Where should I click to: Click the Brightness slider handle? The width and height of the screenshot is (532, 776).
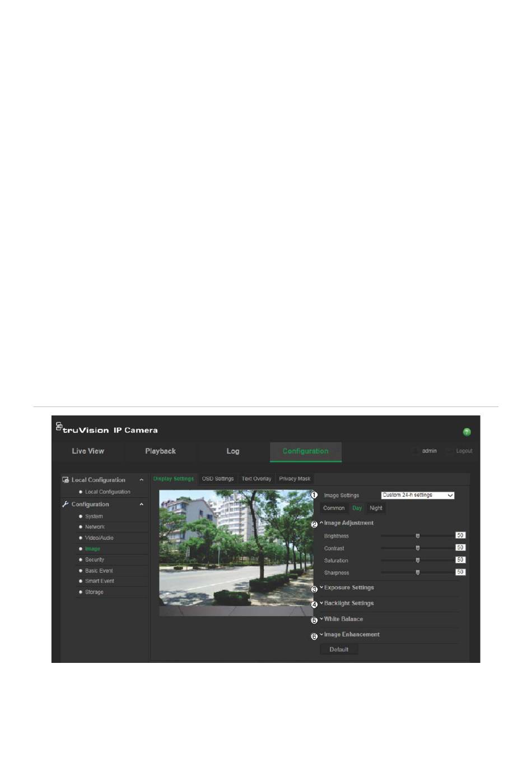(x=418, y=536)
